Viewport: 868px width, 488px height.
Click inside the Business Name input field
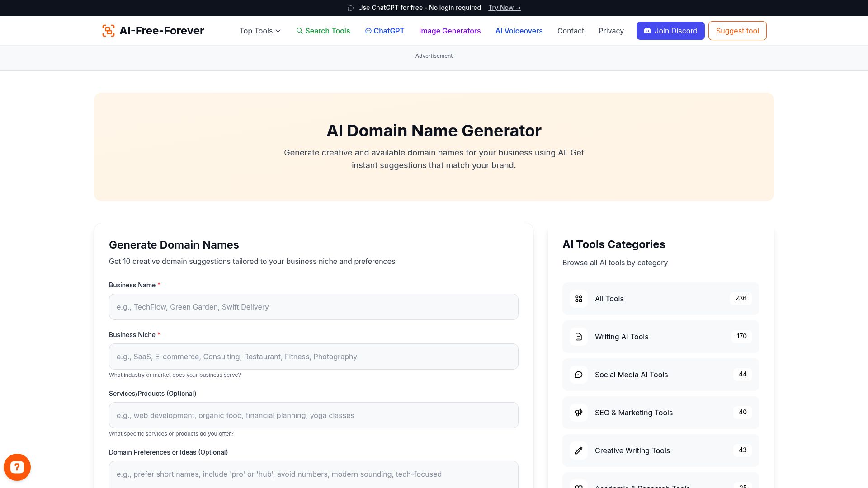pos(314,307)
